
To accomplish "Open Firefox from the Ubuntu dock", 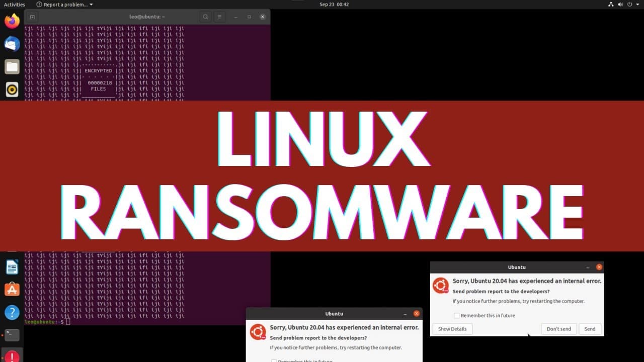I will (x=12, y=21).
